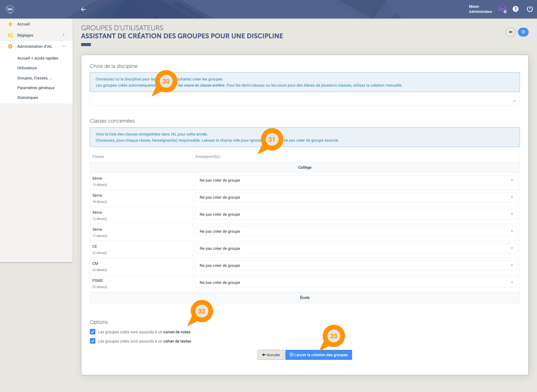Viewport: 537px width, 392px height.
Task: Go to Accueil in sidebar
Action: pyautogui.click(x=23, y=24)
